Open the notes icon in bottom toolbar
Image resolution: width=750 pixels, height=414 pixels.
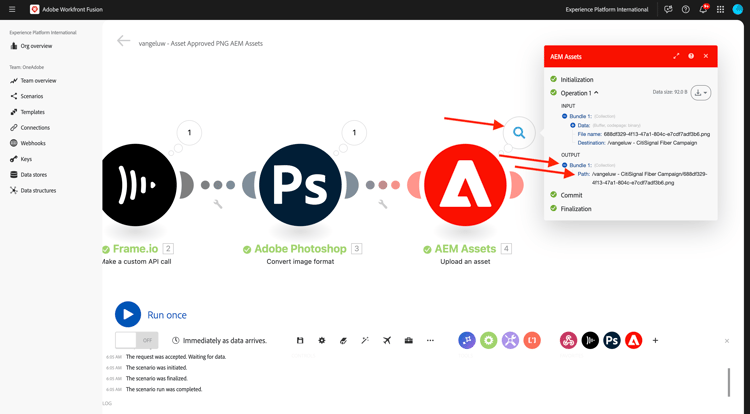pos(343,340)
